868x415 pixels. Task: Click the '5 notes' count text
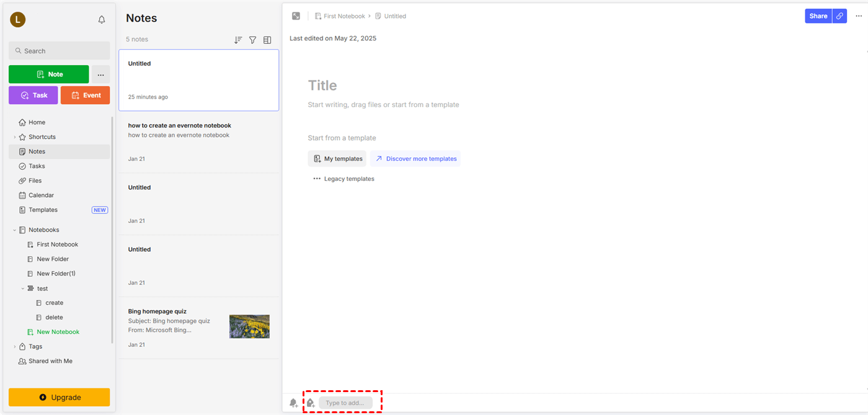pos(137,39)
